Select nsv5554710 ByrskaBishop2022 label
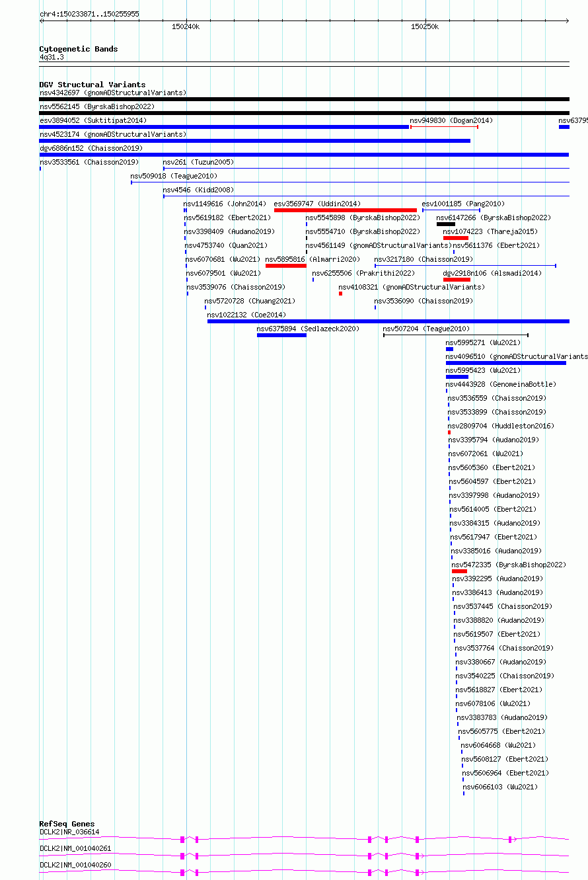 tap(363, 231)
